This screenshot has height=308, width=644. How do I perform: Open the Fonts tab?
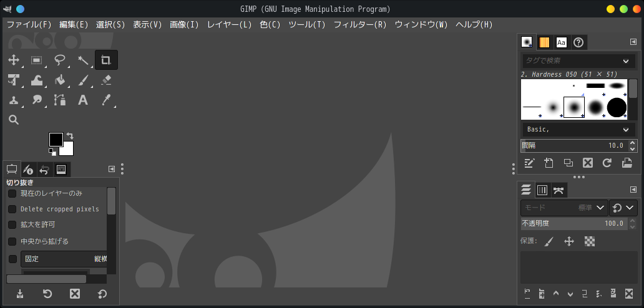[x=562, y=42]
